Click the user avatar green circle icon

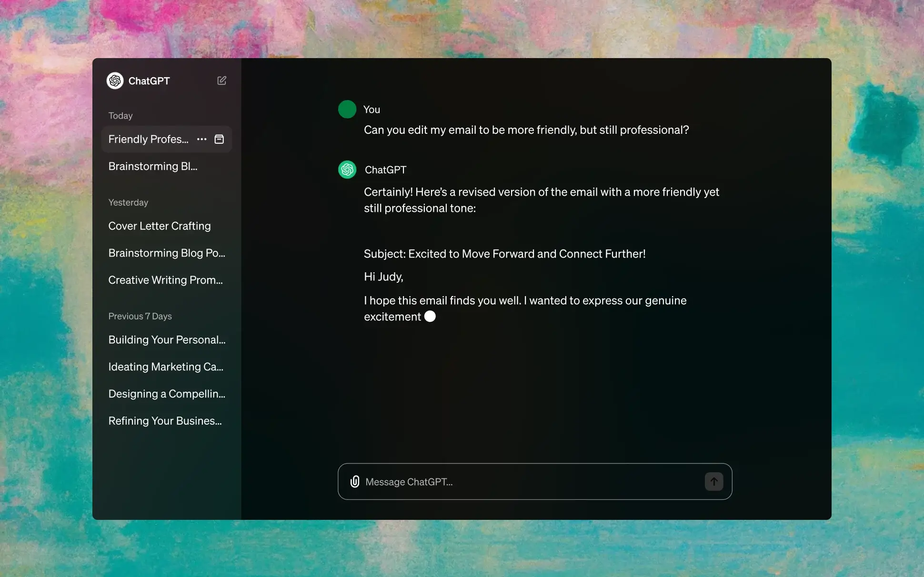347,109
